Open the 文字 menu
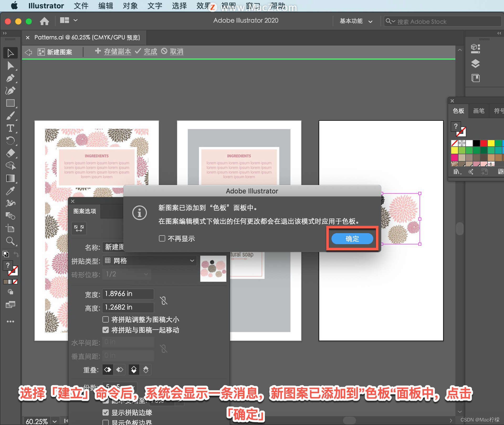 (155, 6)
